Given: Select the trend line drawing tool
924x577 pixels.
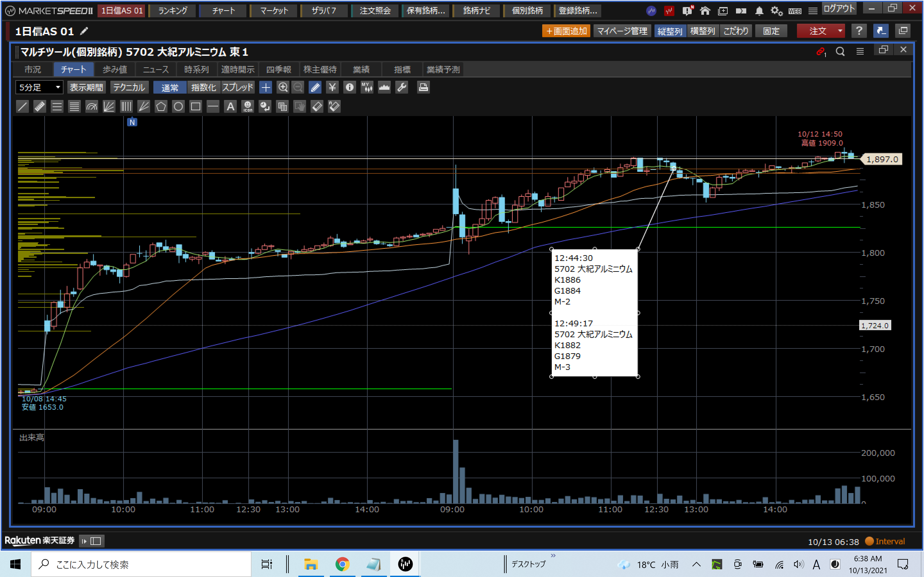Looking at the screenshot, I should pyautogui.click(x=22, y=106).
